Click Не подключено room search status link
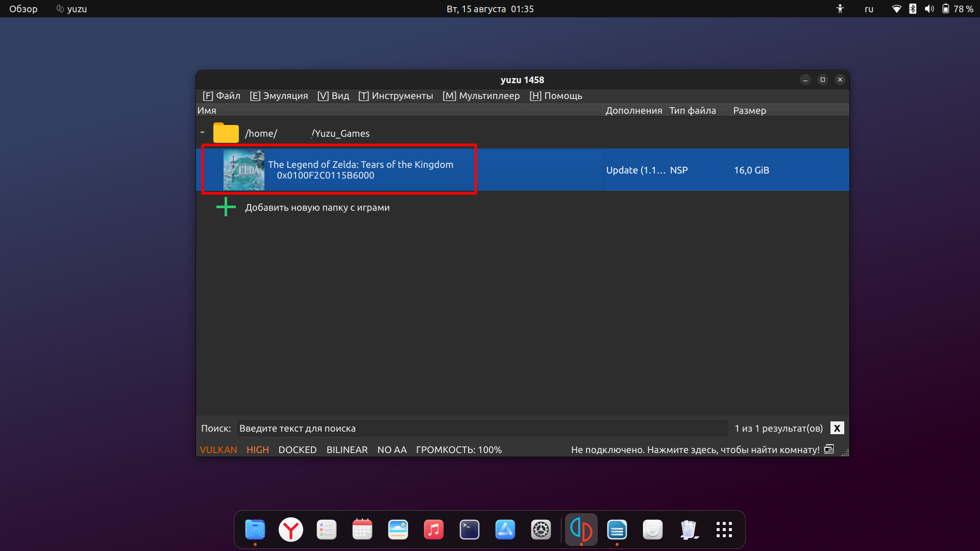This screenshot has height=551, width=980. [x=695, y=449]
